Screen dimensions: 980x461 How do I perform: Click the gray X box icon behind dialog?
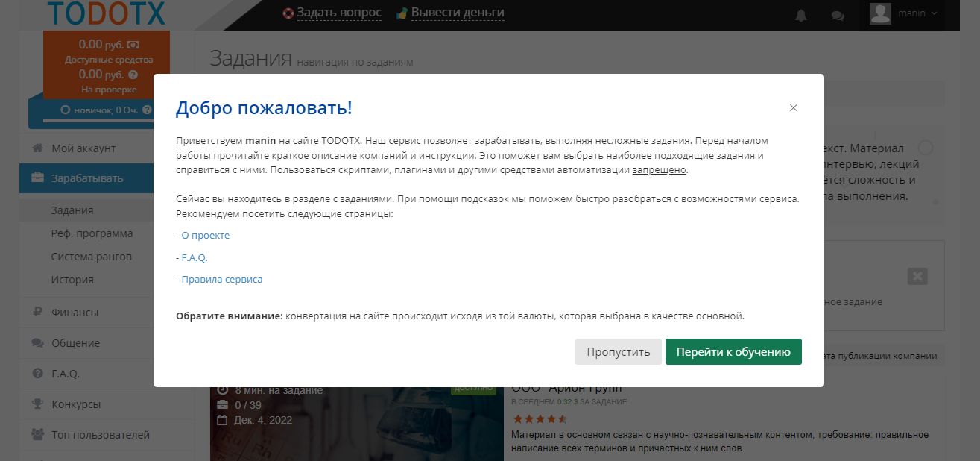click(x=917, y=276)
